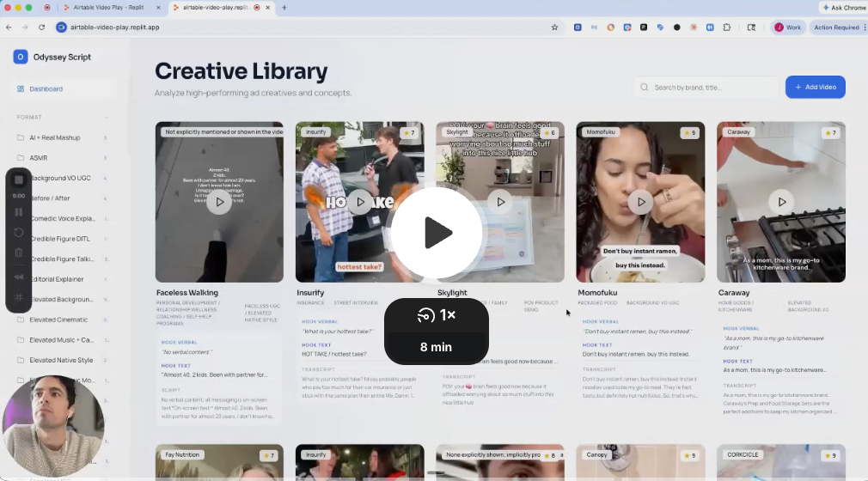
Task: Click the Insurify card star rating 7
Action: 410,133
